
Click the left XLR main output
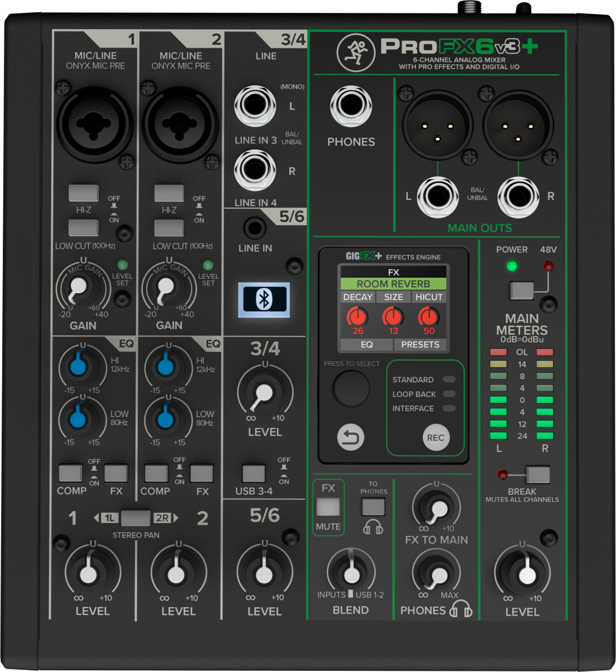tap(437, 124)
